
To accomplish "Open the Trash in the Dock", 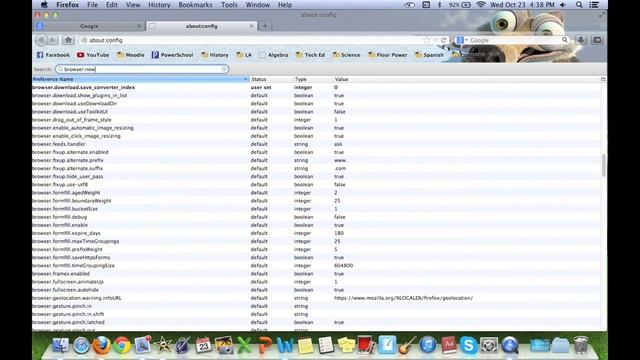I will (580, 345).
